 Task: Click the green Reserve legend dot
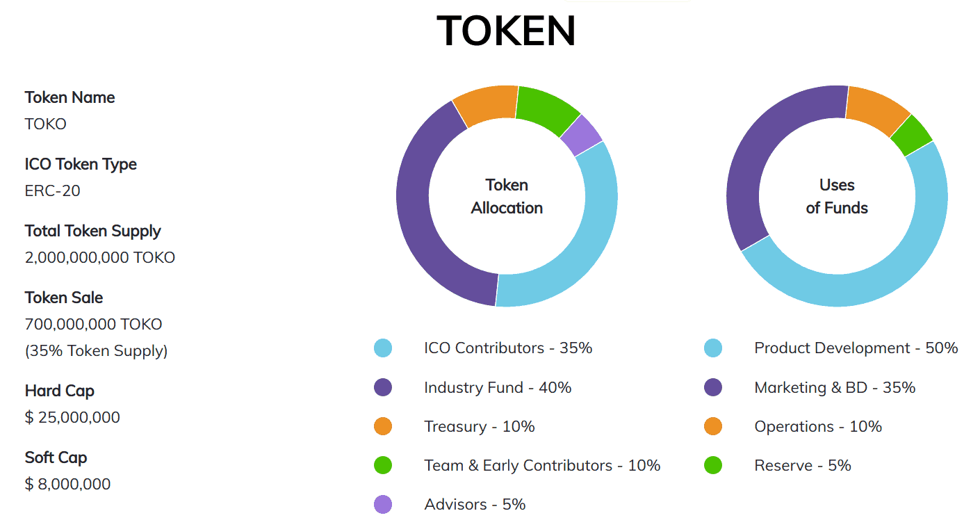(x=713, y=465)
